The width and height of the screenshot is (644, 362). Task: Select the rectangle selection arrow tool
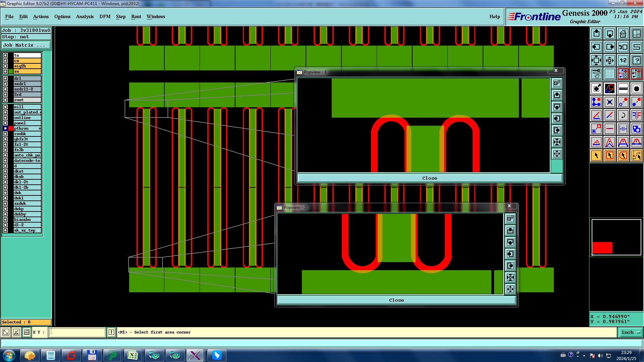click(x=610, y=156)
